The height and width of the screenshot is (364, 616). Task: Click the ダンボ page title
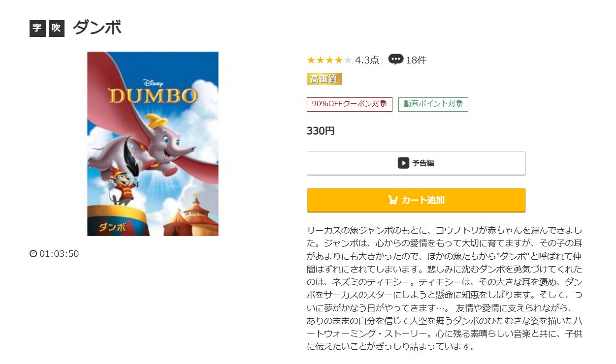pyautogui.click(x=97, y=28)
